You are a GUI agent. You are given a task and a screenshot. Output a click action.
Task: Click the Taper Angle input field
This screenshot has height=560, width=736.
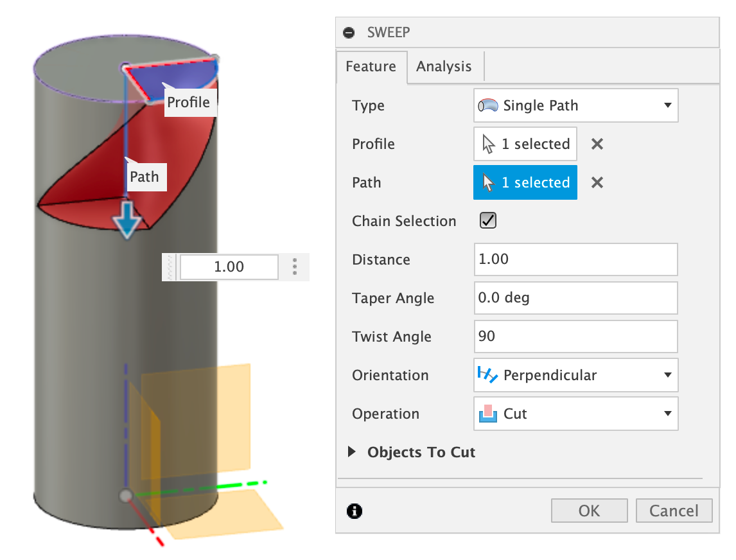(x=575, y=297)
